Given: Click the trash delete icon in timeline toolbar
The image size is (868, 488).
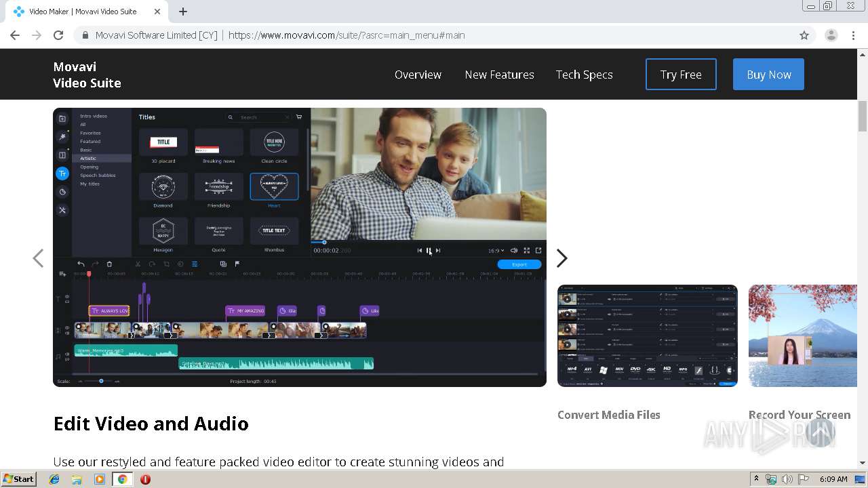Looking at the screenshot, I should [109, 264].
